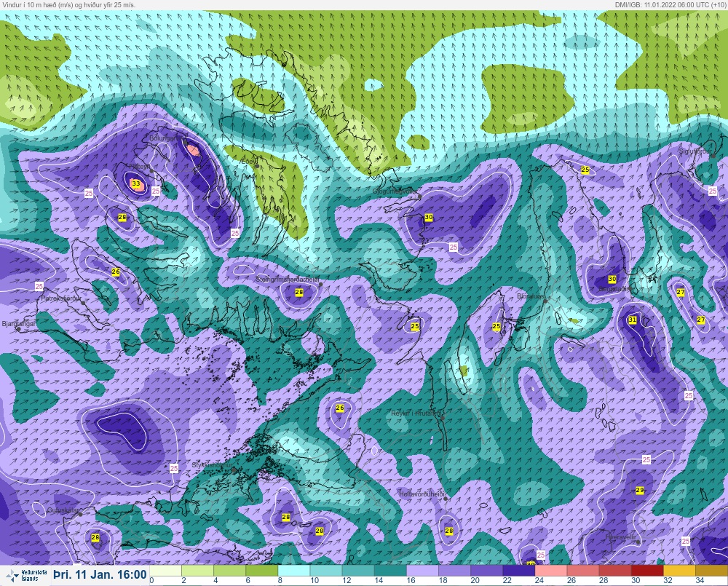The image size is (728, 586).
Task: Select the pale yellow 0–2 m/s legend swatch
Action: tap(165, 570)
